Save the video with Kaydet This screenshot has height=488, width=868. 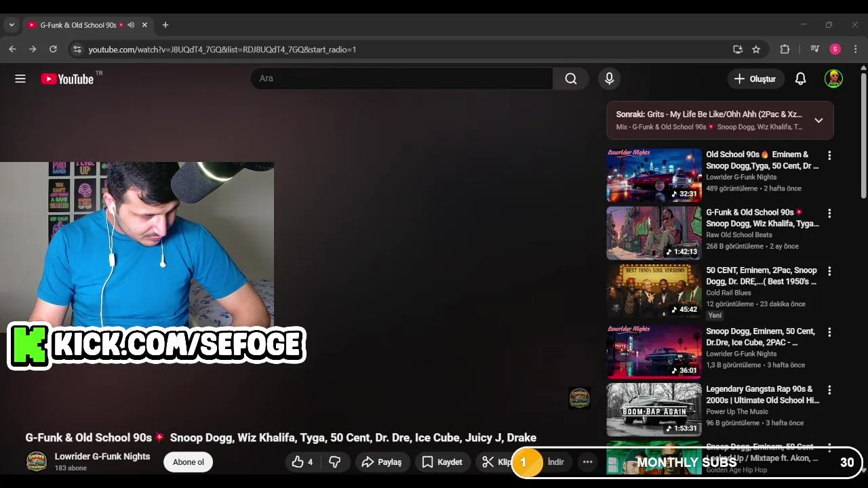click(x=442, y=462)
